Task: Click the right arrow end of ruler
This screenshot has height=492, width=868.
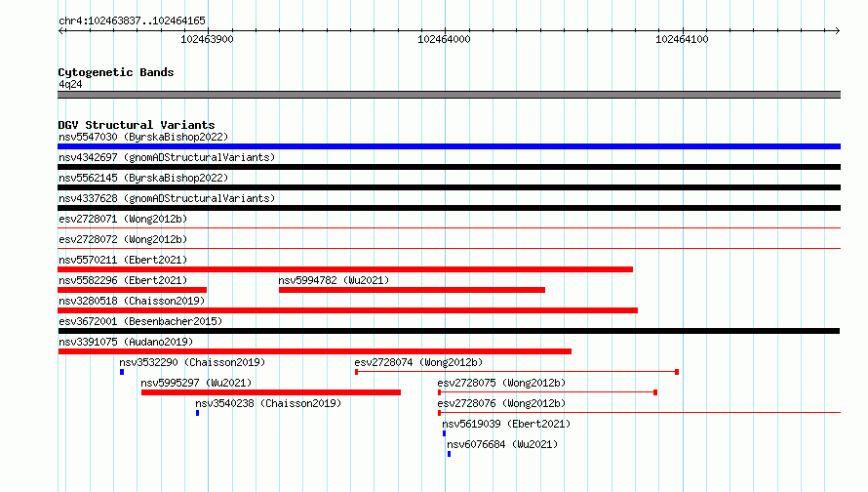Action: tap(837, 30)
